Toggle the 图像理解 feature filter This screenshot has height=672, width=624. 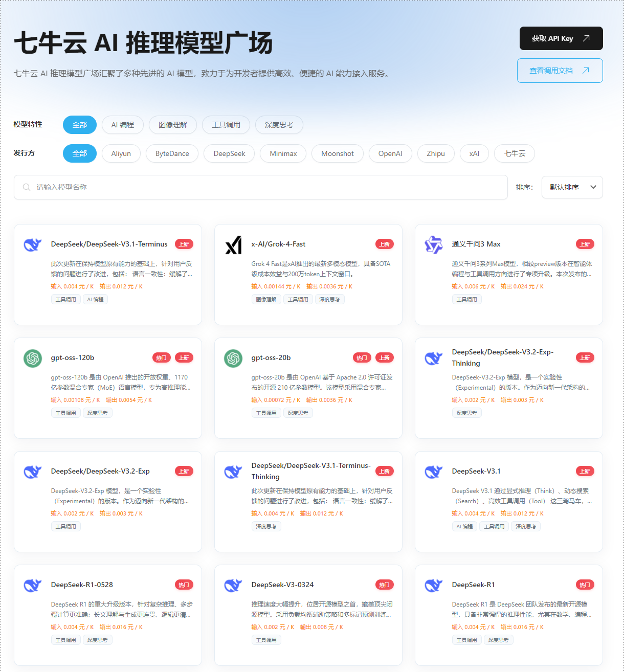pyautogui.click(x=173, y=125)
